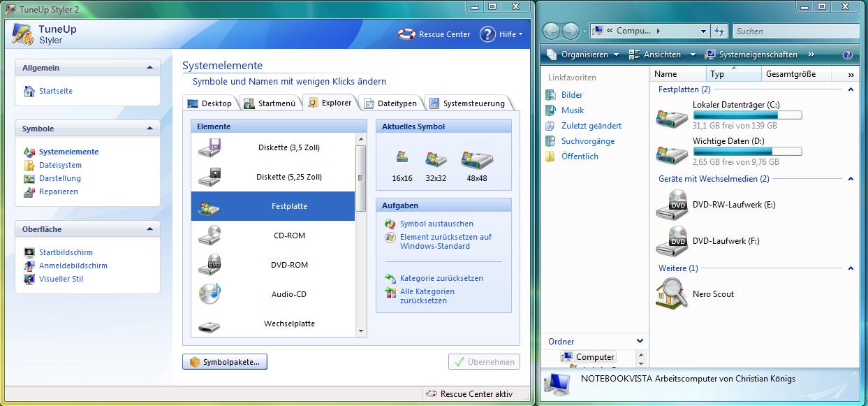Screen dimensions: 868x406
Task: Open the Reparieren link
Action: tap(59, 191)
